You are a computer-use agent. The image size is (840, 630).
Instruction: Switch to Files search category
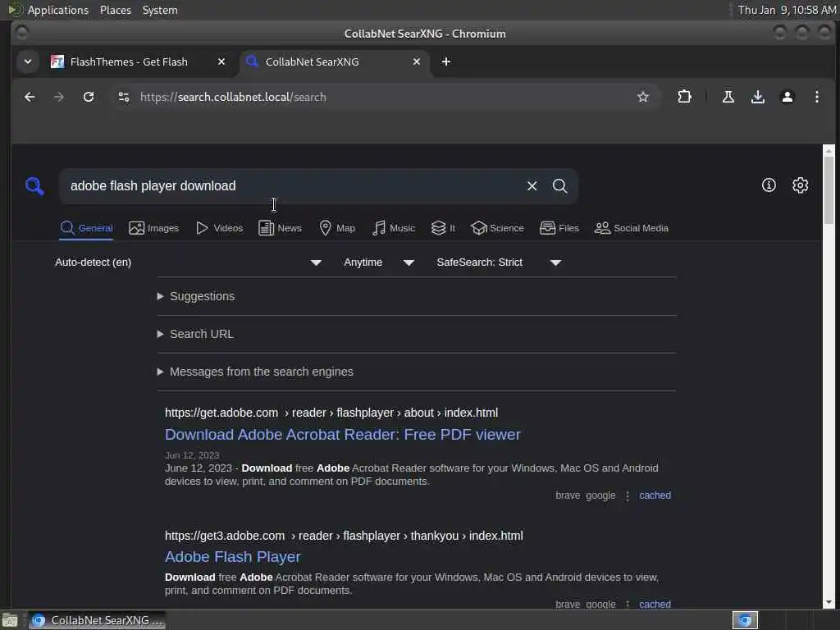559,228
